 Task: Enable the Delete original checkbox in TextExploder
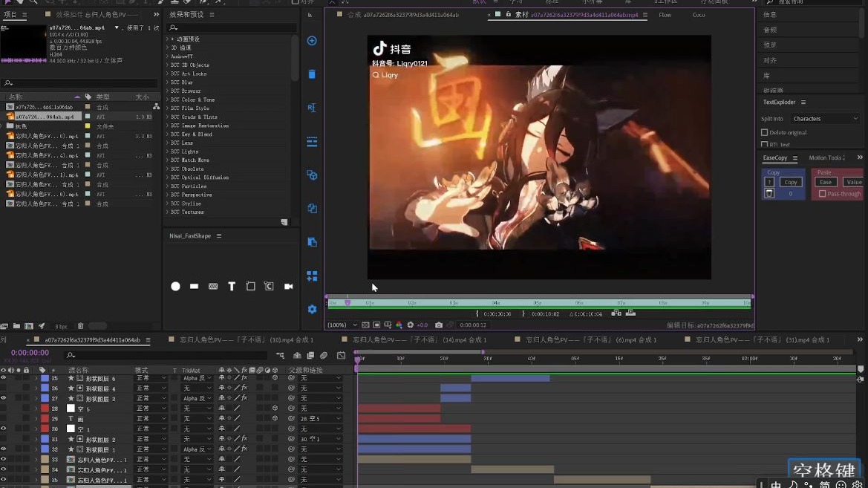coord(765,132)
